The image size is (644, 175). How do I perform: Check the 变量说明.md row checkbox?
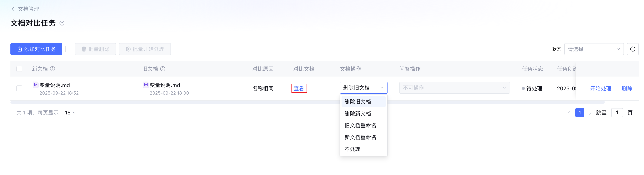coord(19,88)
